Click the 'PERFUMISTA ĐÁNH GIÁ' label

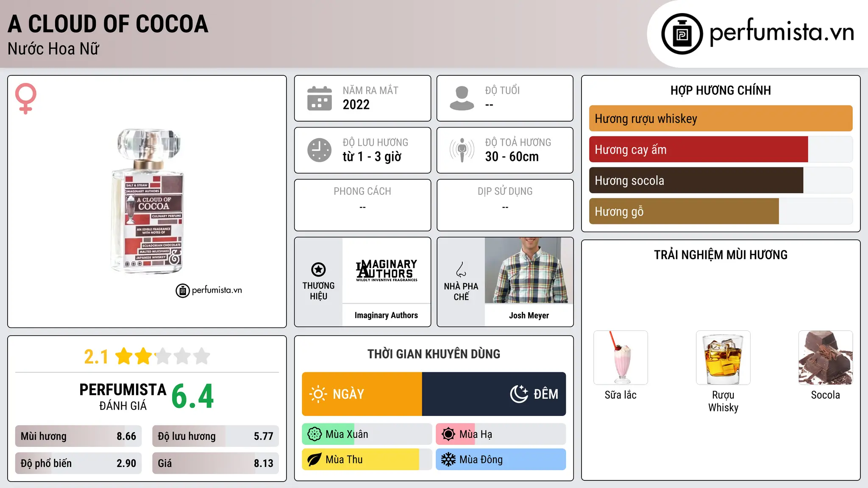(x=123, y=396)
